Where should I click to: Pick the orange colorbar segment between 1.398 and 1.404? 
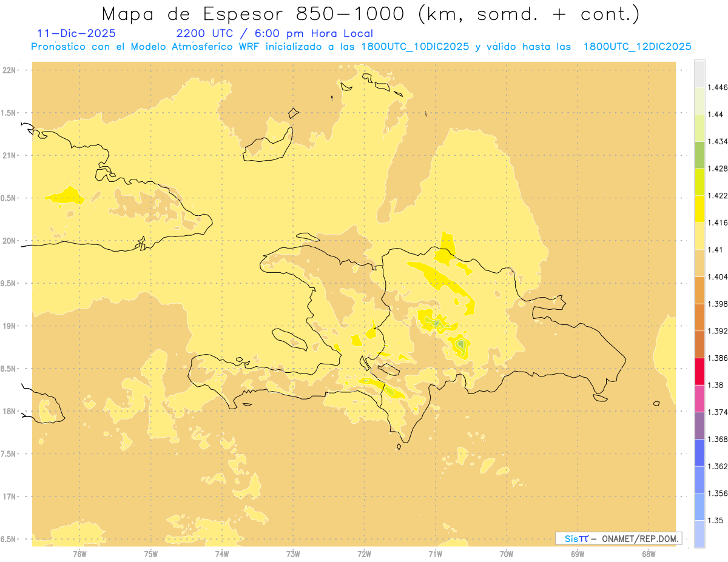[699, 290]
